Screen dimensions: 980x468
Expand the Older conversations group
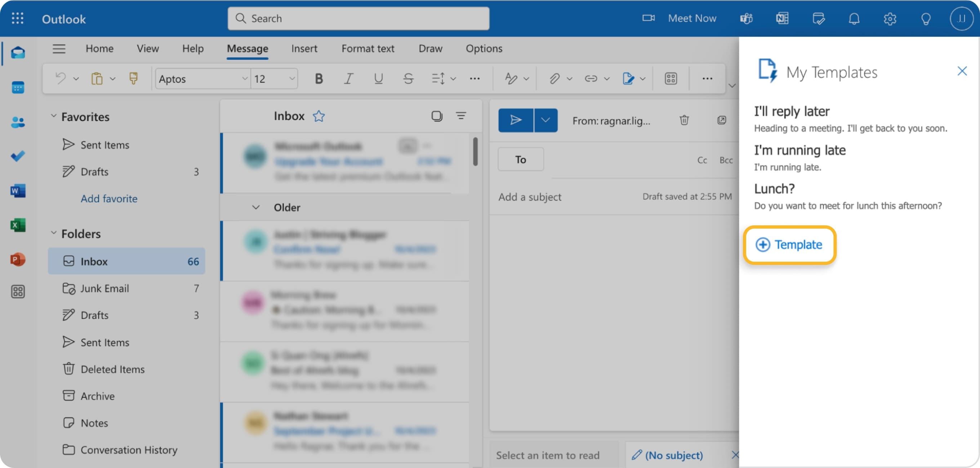point(256,208)
